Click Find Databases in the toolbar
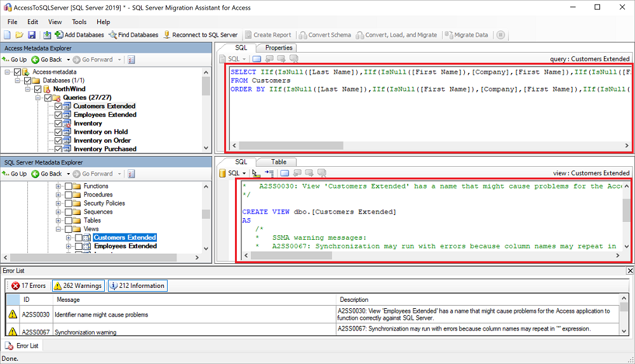The width and height of the screenshot is (635, 364). [133, 35]
